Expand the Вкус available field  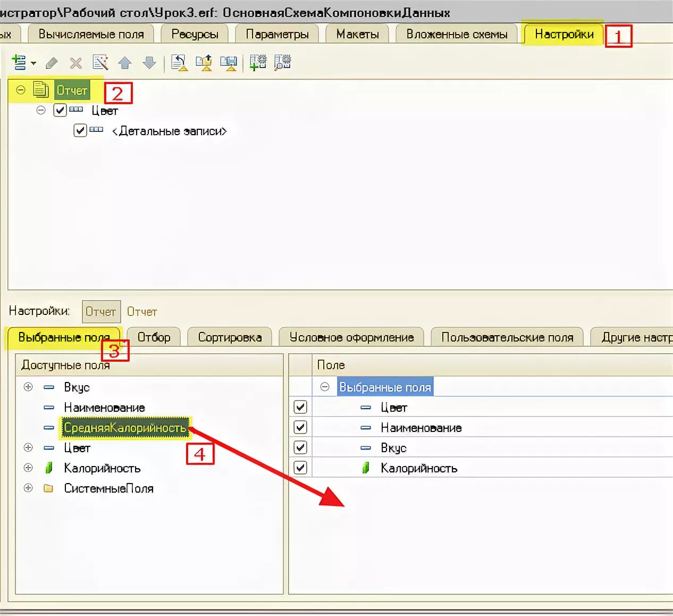tap(28, 387)
